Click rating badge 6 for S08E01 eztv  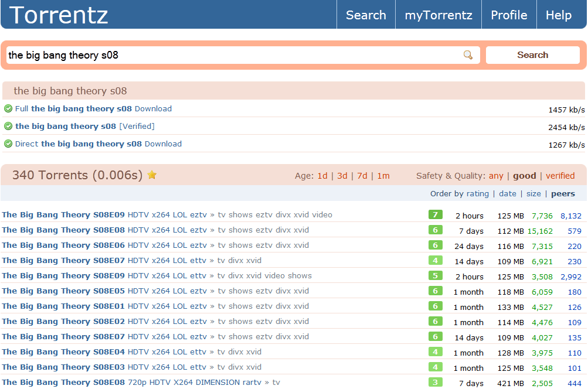pyautogui.click(x=436, y=306)
